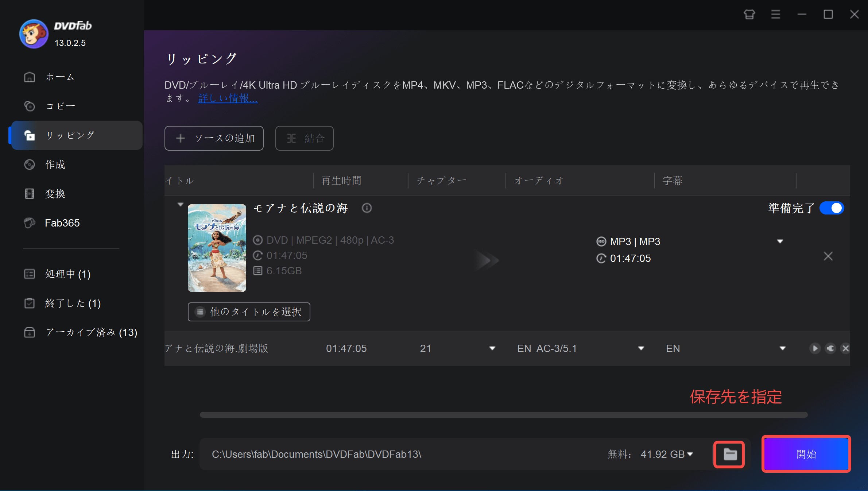Delete the title row with X icon
This screenshot has height=491, width=868.
[x=845, y=348]
